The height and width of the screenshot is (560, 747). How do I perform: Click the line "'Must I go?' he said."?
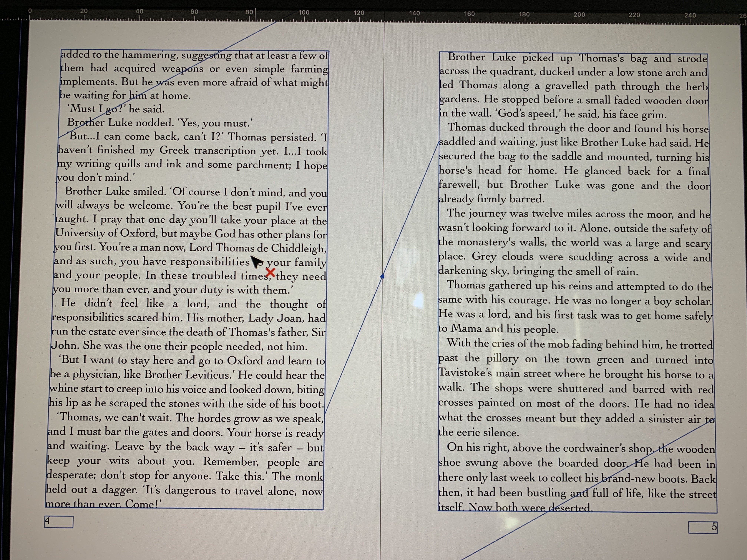coord(116,109)
